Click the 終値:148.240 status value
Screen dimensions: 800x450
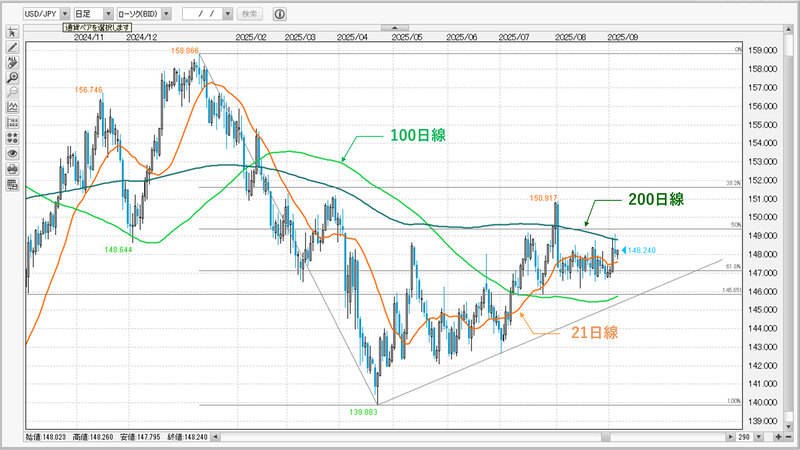pyautogui.click(x=187, y=437)
